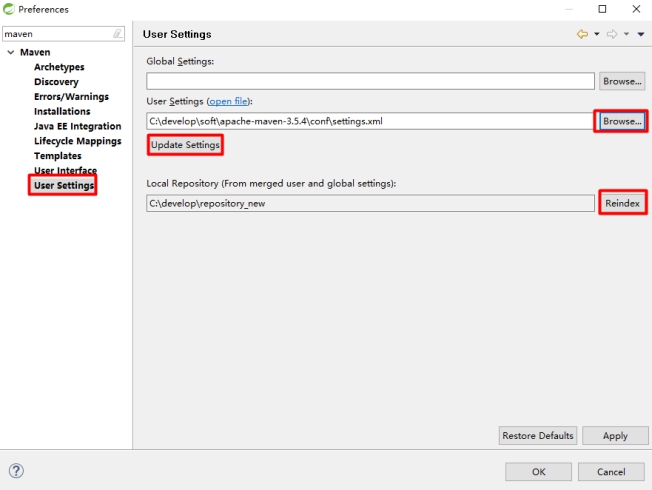
Task: Select Errors/Warnings in the tree
Action: tap(71, 97)
